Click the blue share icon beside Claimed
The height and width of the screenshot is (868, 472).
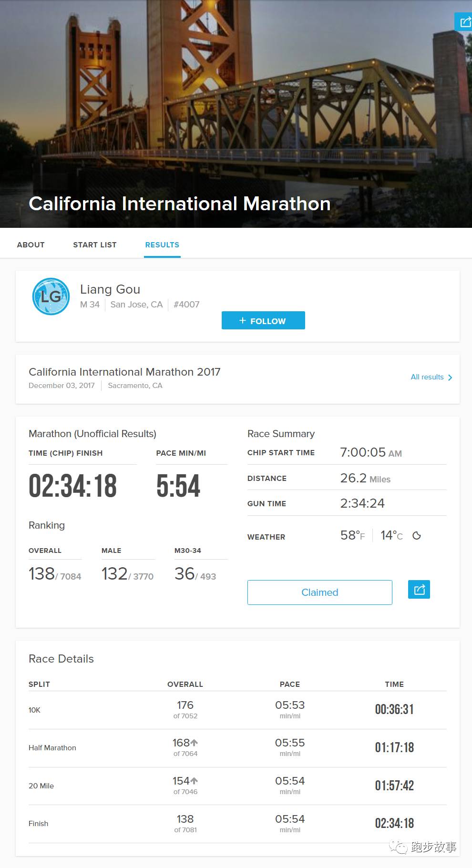(x=419, y=590)
